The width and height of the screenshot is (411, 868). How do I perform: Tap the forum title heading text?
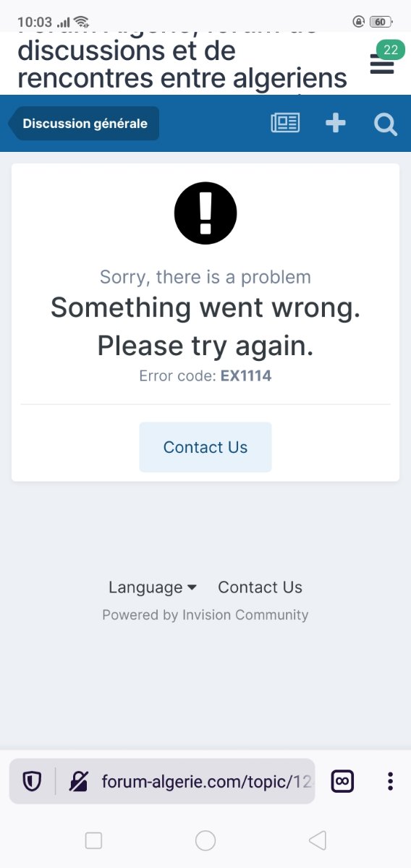pos(182,61)
